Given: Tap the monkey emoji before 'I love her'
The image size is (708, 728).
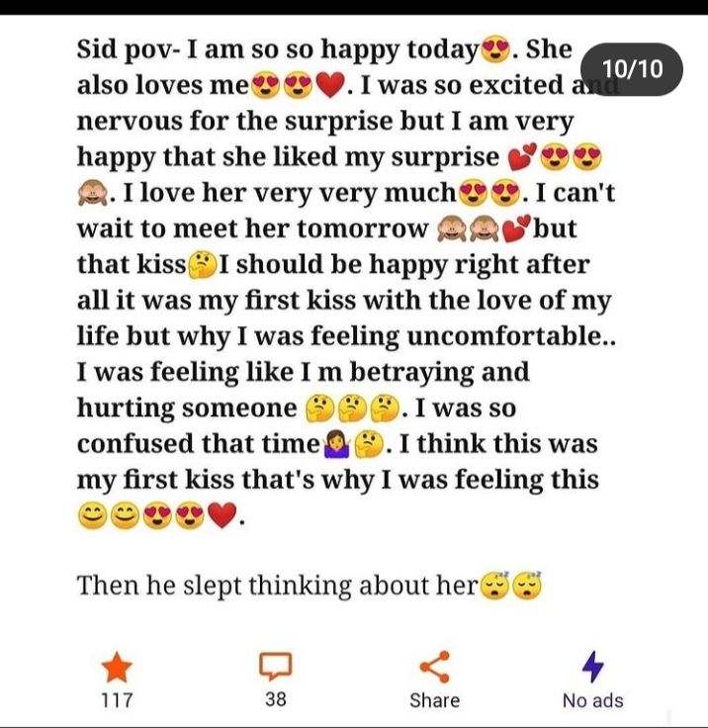Looking at the screenshot, I should click(92, 193).
